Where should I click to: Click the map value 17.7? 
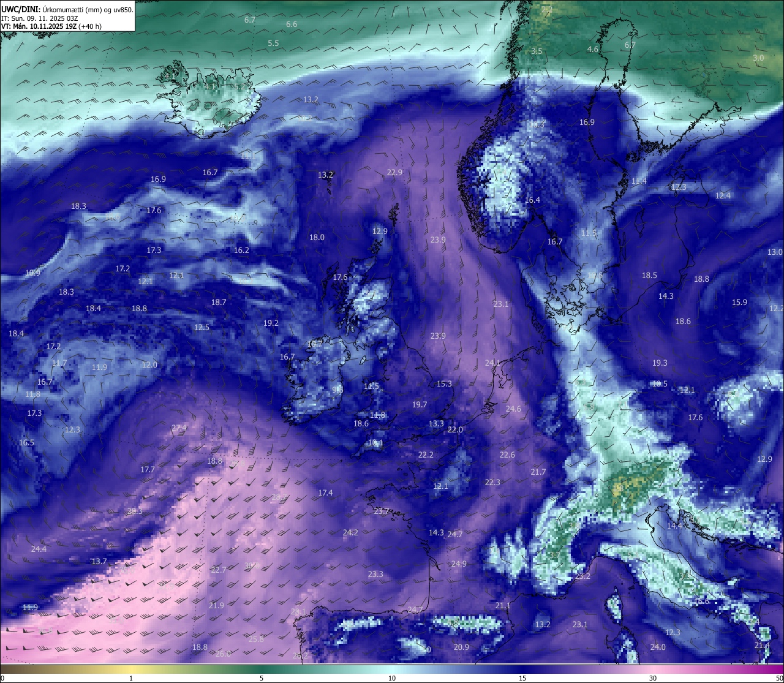coord(148,469)
